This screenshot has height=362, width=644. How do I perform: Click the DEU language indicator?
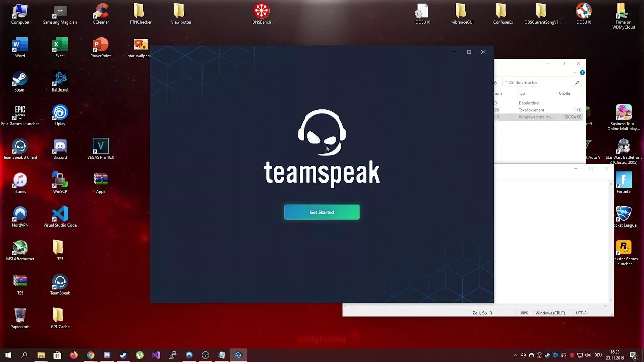(x=598, y=355)
